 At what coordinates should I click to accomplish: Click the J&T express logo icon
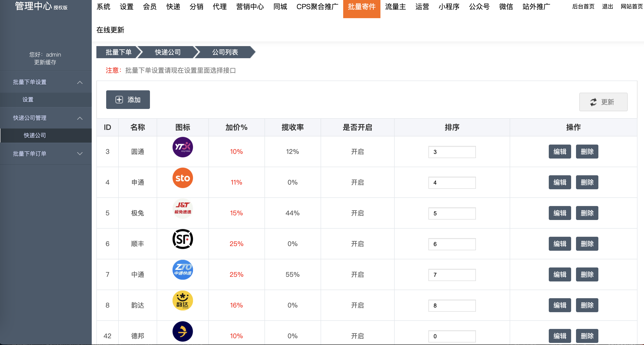coord(183,209)
